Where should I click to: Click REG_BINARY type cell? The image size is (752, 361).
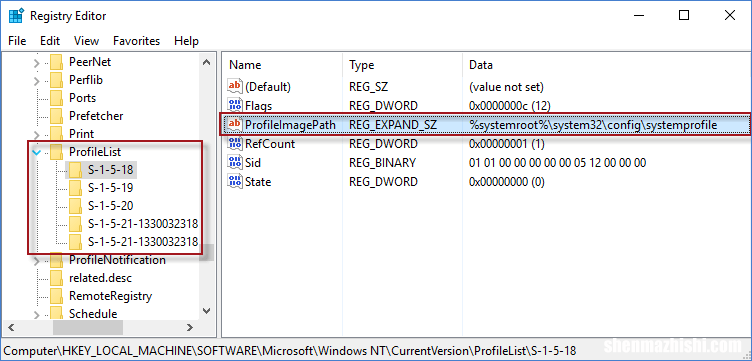pyautogui.click(x=382, y=163)
